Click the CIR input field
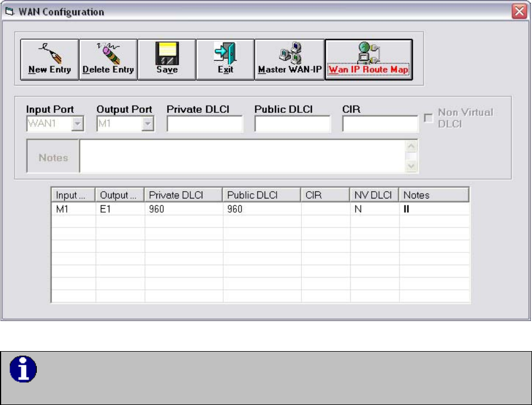The width and height of the screenshot is (532, 405). (380, 124)
